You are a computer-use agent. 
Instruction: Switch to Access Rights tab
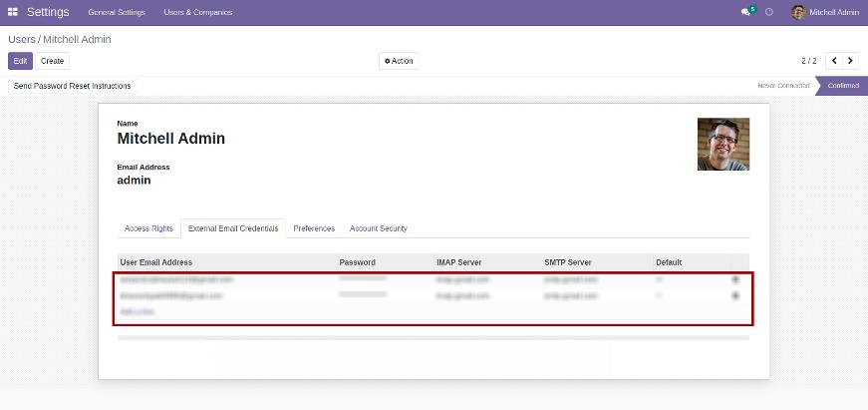[x=148, y=228]
